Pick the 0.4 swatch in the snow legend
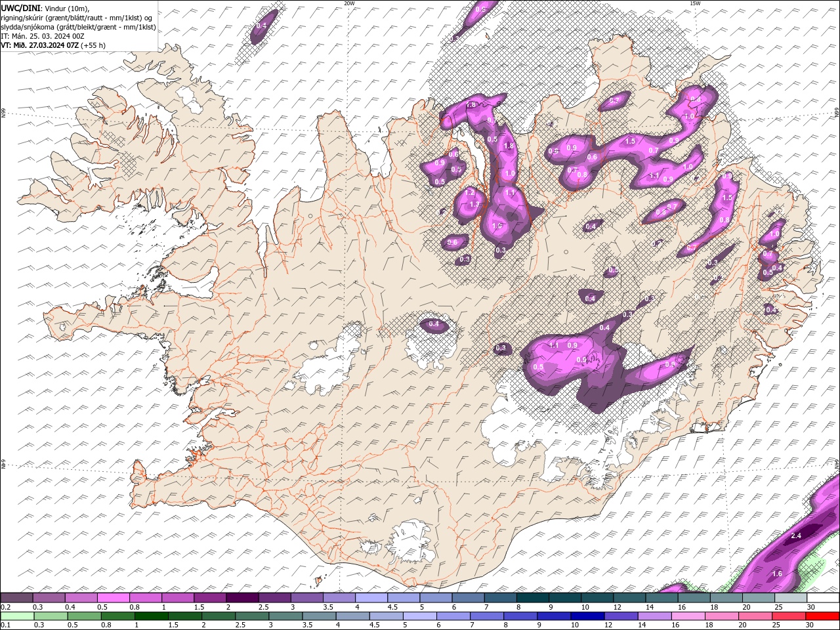The height and width of the screenshot is (630, 840). pos(81,598)
